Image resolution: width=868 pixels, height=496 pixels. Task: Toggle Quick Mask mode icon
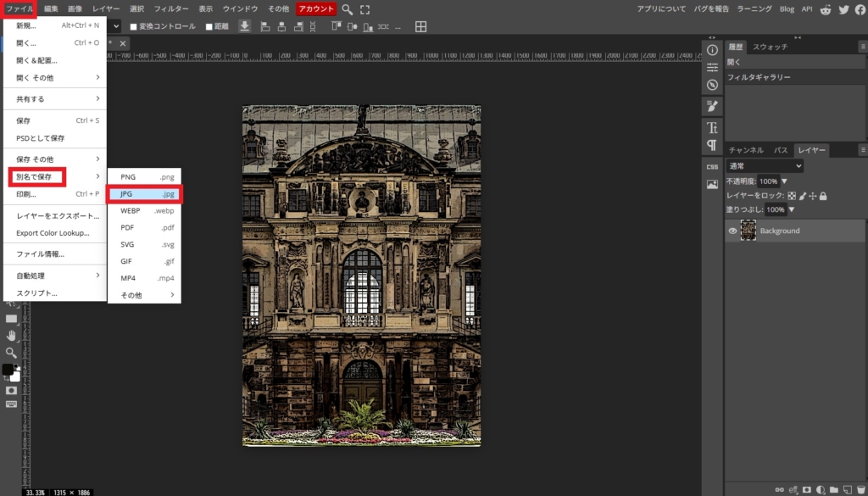[x=11, y=389]
